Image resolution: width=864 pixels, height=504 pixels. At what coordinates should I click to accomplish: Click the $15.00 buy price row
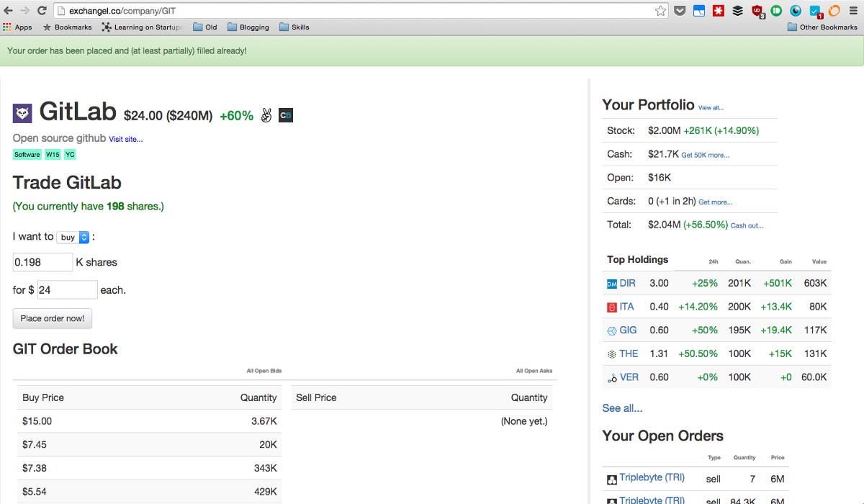tap(150, 421)
